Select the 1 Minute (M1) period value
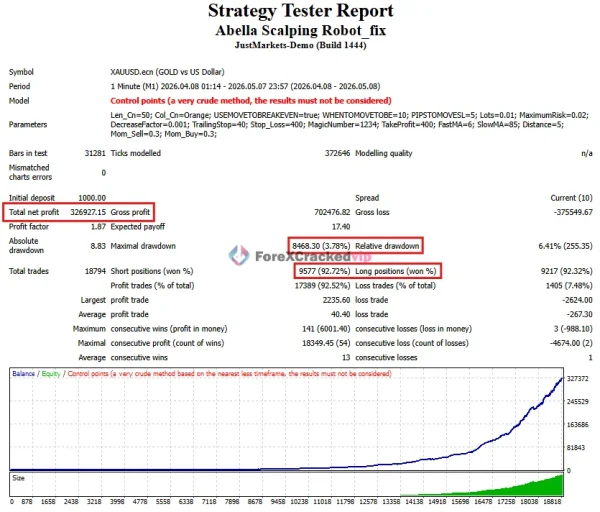This screenshot has height=512, width=600. pyautogui.click(x=245, y=86)
